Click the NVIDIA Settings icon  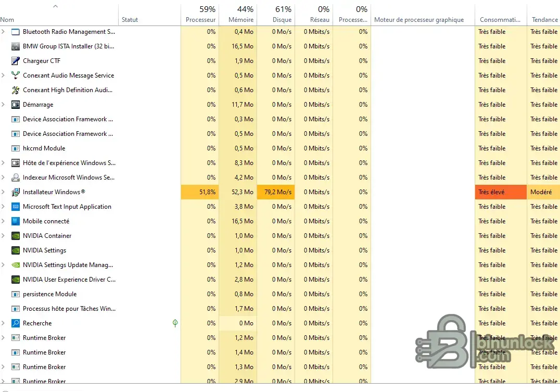point(16,250)
